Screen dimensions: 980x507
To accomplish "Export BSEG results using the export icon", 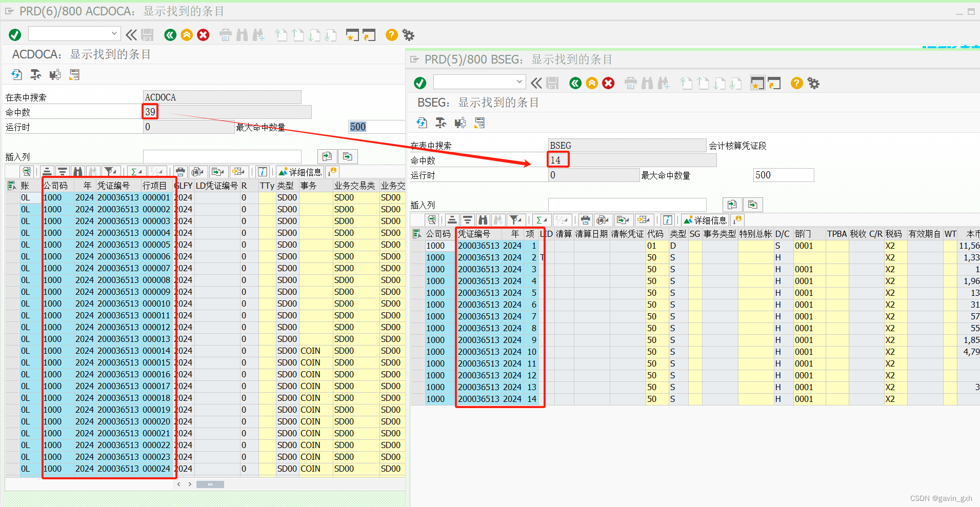I will pyautogui.click(x=623, y=220).
